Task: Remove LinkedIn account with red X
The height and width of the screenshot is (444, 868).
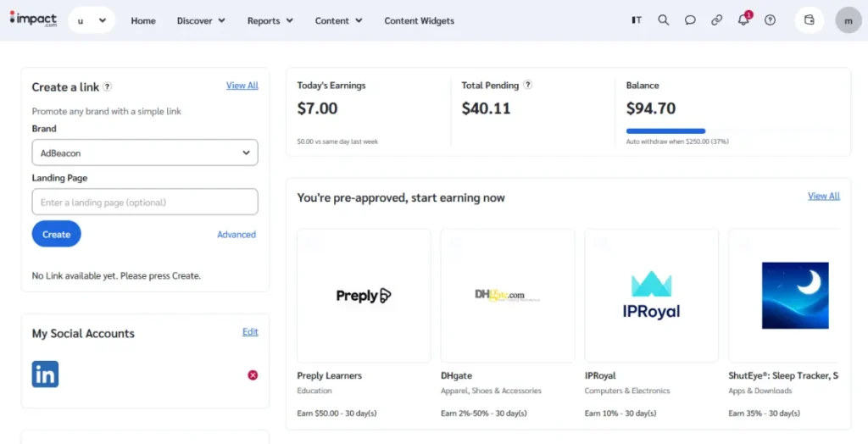Action: click(x=253, y=375)
